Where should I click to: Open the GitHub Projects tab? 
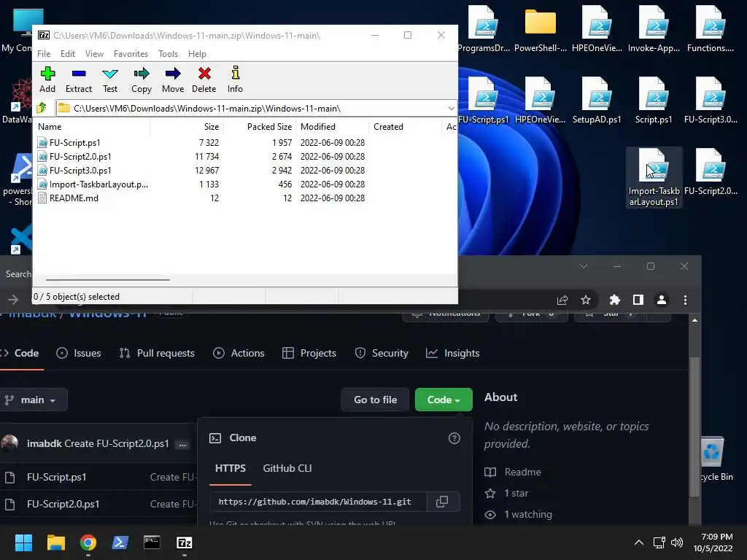(309, 354)
